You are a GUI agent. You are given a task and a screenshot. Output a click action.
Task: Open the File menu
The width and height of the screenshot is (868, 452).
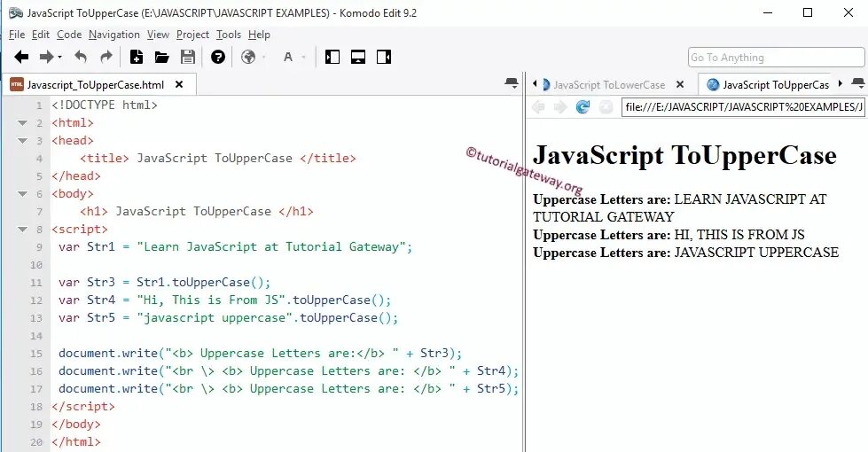(x=17, y=35)
